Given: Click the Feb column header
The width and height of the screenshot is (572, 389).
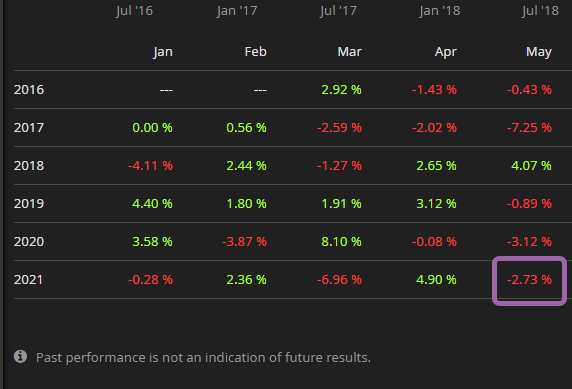Looking at the screenshot, I should point(255,51).
